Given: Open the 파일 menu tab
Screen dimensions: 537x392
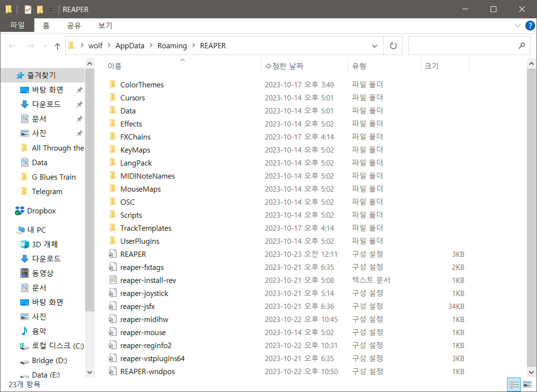Looking at the screenshot, I should [x=17, y=25].
